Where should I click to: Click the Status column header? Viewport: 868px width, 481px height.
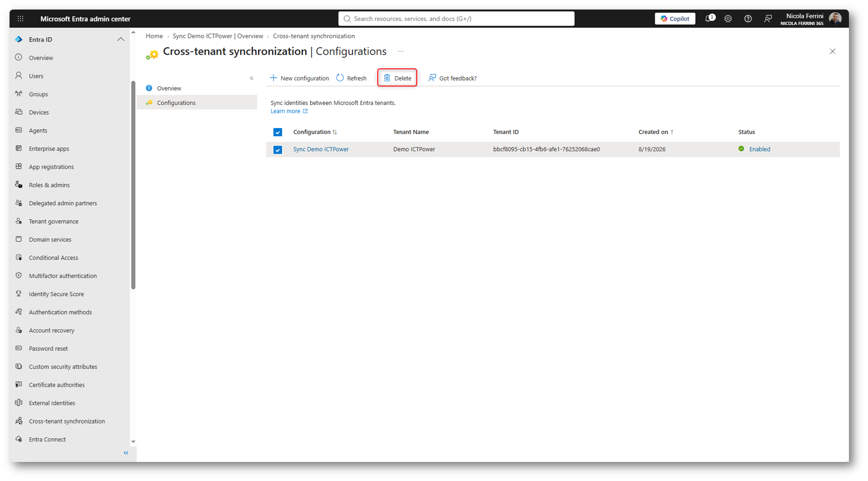746,132
